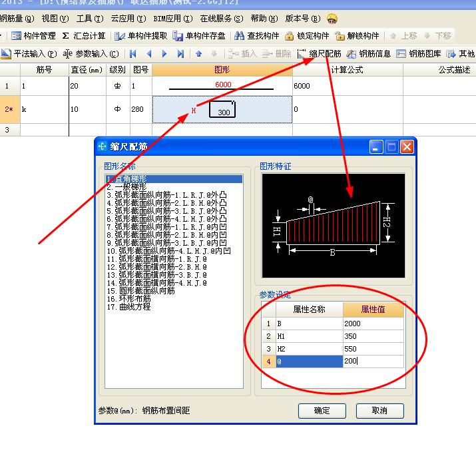Edit B value field 2000
Screen dimensions: 476x470
click(x=373, y=324)
